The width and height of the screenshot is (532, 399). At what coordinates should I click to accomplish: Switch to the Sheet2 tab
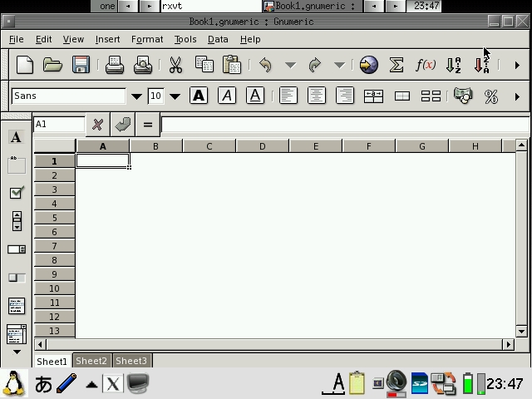[91, 361]
